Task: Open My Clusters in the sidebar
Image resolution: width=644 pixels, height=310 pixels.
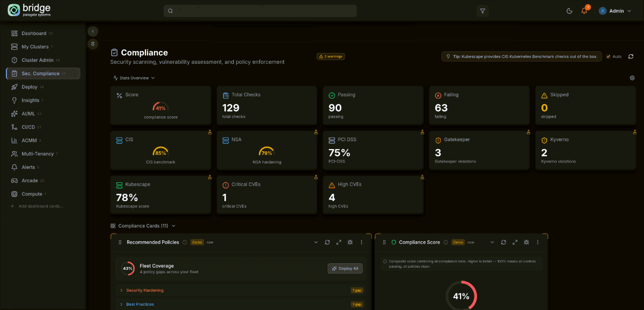Action: [x=43, y=47]
